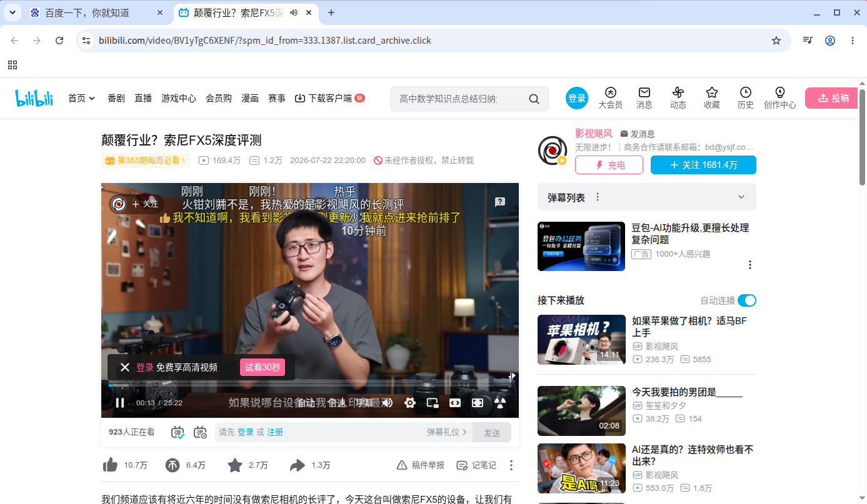Enable picture-in-picture mode

pos(433,403)
